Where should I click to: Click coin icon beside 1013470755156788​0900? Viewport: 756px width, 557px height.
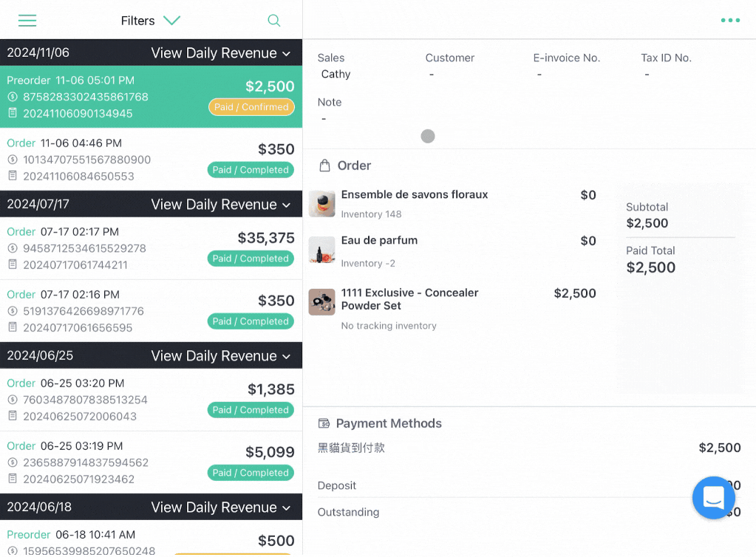tap(13, 160)
